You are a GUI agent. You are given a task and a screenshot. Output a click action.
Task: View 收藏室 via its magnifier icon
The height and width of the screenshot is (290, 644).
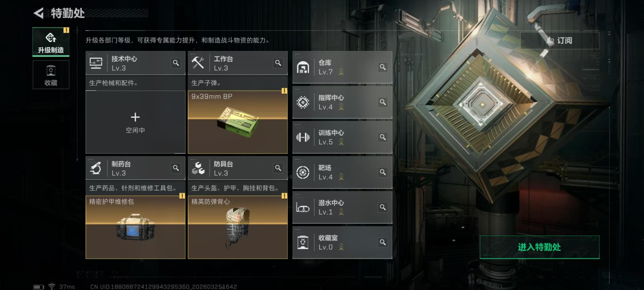point(382,242)
